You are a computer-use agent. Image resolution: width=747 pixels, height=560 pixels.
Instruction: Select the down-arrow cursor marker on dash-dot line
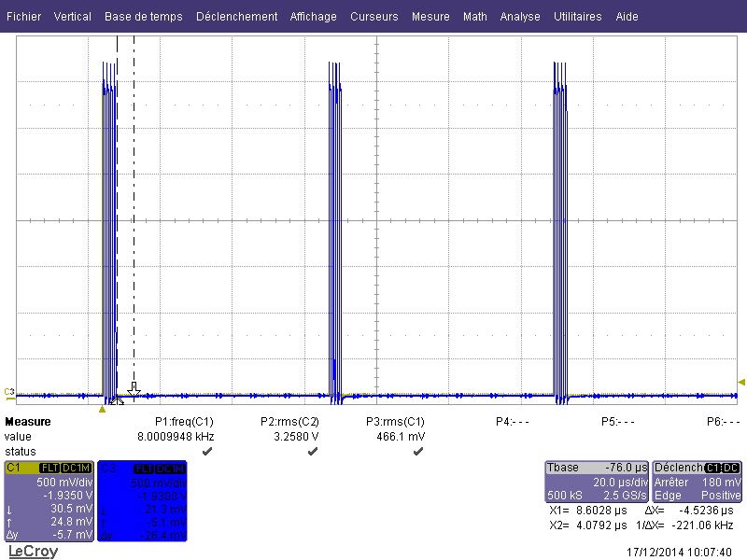(134, 389)
